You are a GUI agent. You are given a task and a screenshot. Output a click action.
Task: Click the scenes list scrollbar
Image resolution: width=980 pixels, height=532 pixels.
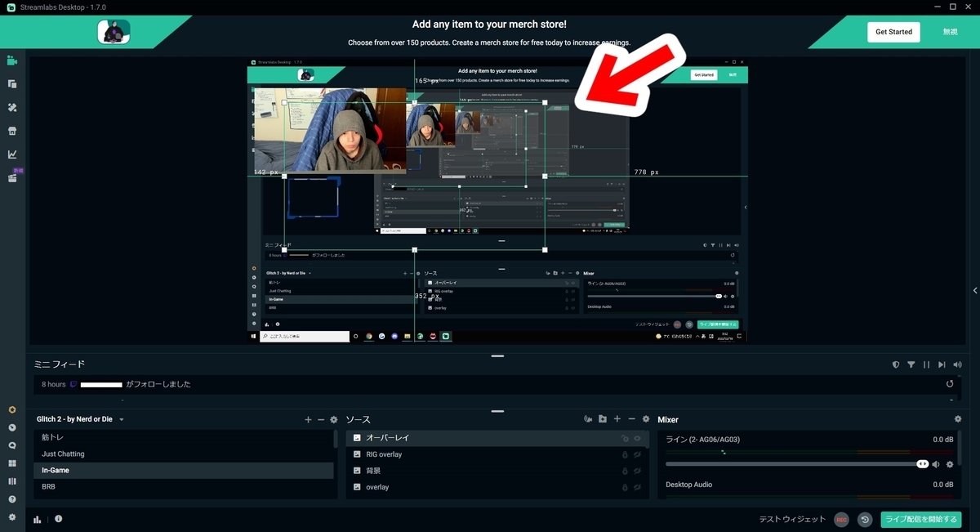[336, 439]
